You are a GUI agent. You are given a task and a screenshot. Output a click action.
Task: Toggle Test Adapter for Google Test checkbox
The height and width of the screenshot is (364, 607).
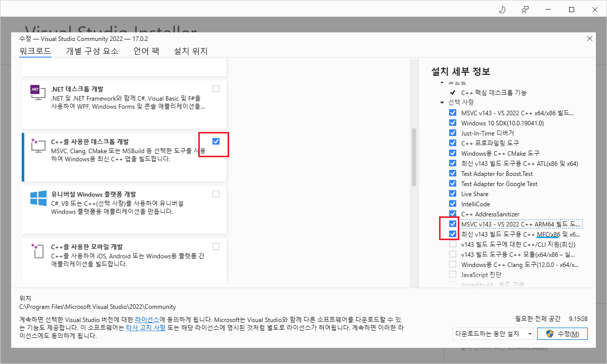coord(453,184)
